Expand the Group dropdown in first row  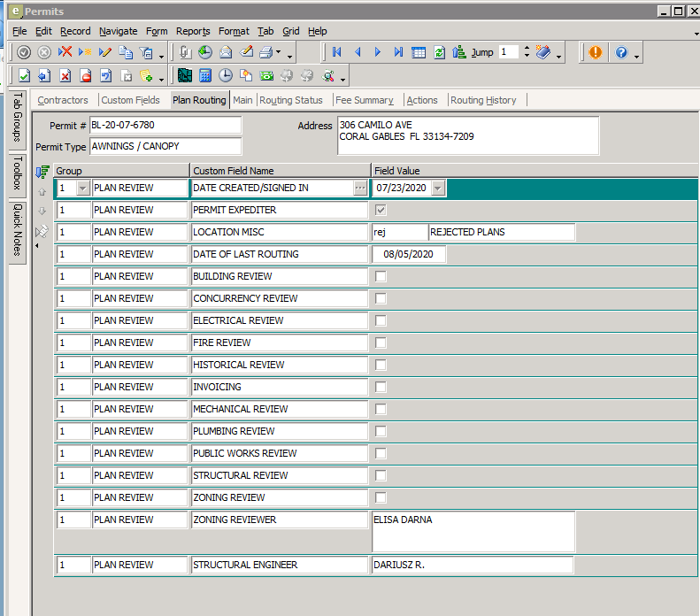click(x=83, y=188)
